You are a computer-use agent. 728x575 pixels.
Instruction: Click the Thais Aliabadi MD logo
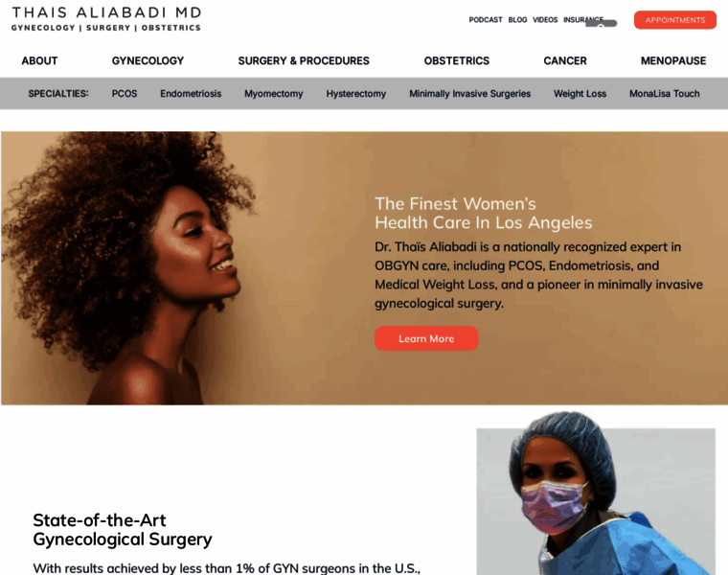point(106,19)
